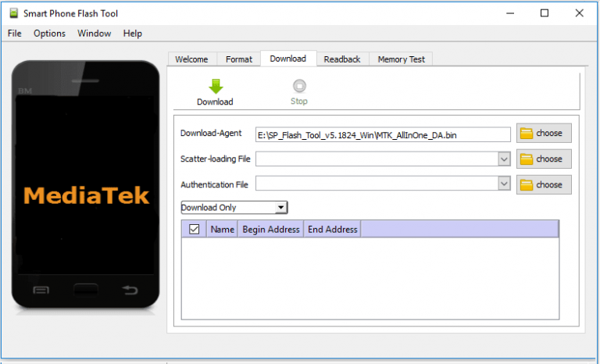The height and width of the screenshot is (364, 600).
Task: Expand the Authentication File dropdown arrow
Action: point(504,184)
